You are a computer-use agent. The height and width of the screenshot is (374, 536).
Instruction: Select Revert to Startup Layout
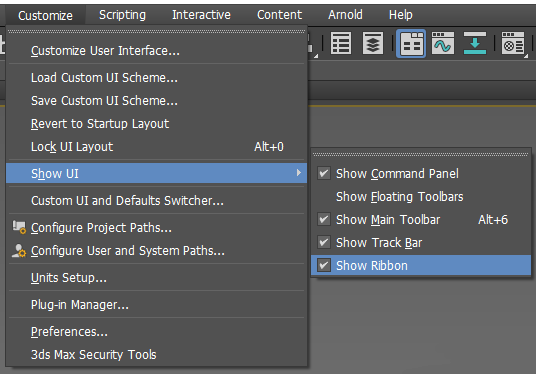coord(156,123)
